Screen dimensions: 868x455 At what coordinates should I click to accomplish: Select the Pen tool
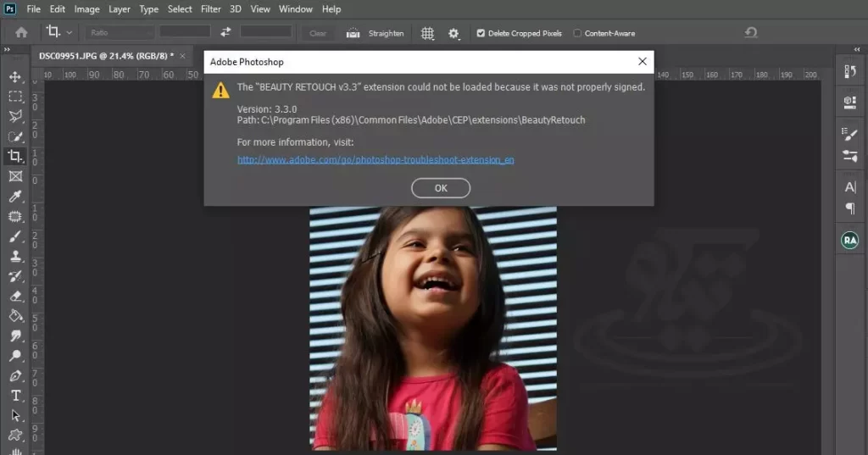15,375
